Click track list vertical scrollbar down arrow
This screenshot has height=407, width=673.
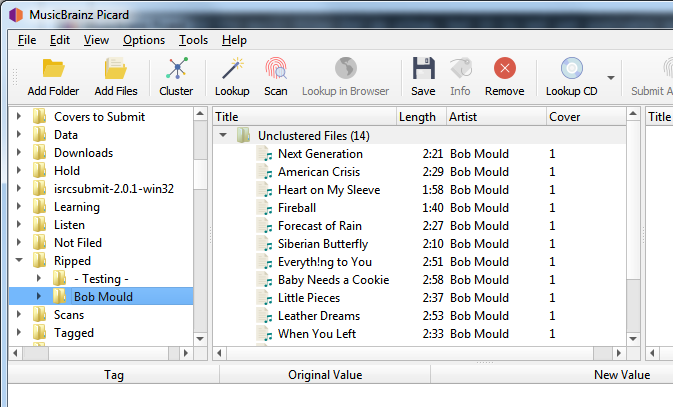coord(633,339)
